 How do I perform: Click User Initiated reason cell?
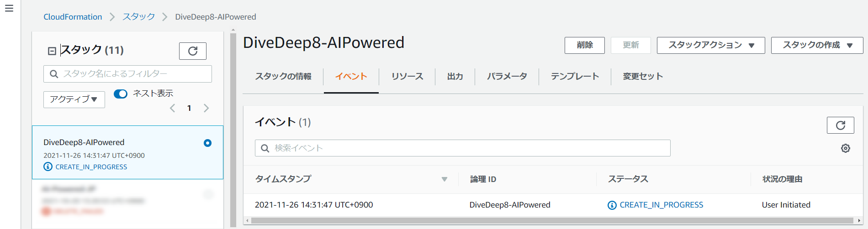(786, 205)
